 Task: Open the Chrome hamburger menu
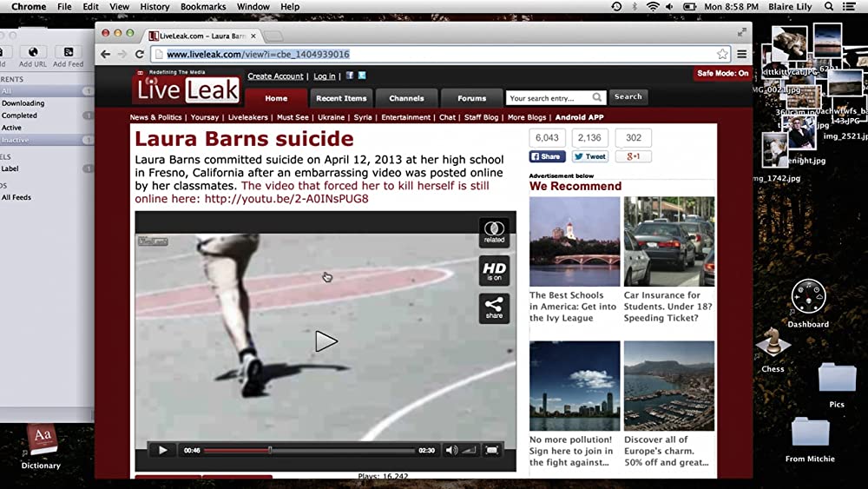(742, 54)
